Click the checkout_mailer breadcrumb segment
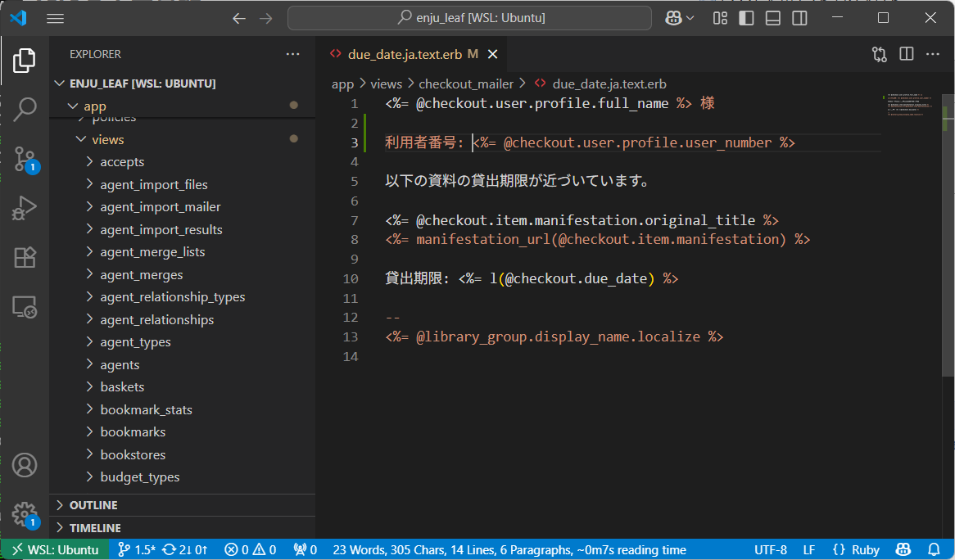This screenshot has height=560, width=955. (x=466, y=84)
